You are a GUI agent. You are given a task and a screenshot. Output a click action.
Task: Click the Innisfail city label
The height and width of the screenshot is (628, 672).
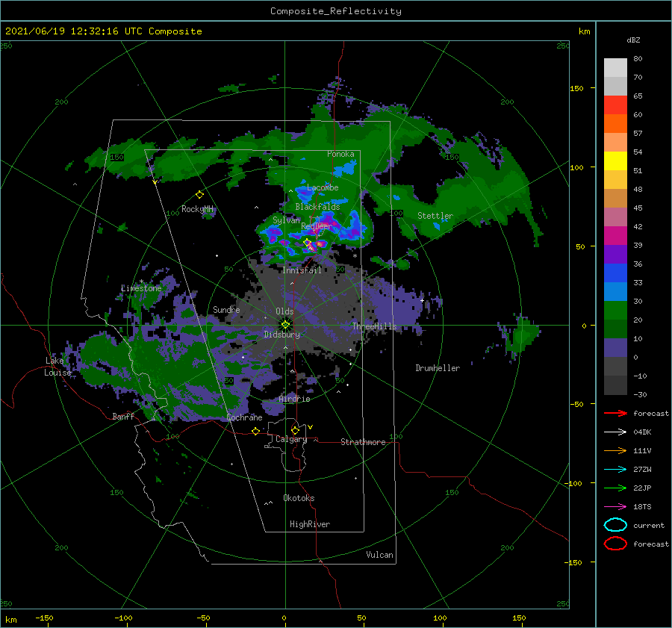302,270
